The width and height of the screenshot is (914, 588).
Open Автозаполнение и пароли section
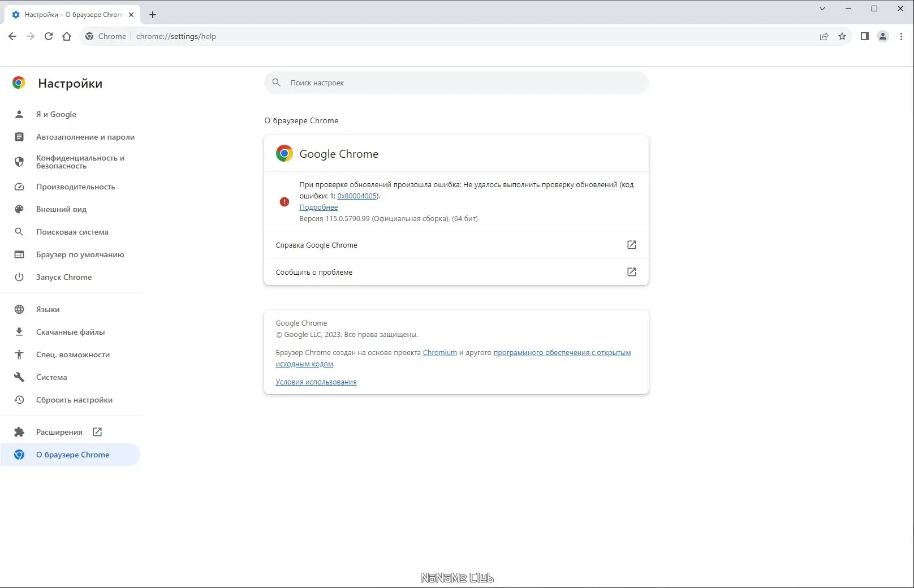click(71, 137)
